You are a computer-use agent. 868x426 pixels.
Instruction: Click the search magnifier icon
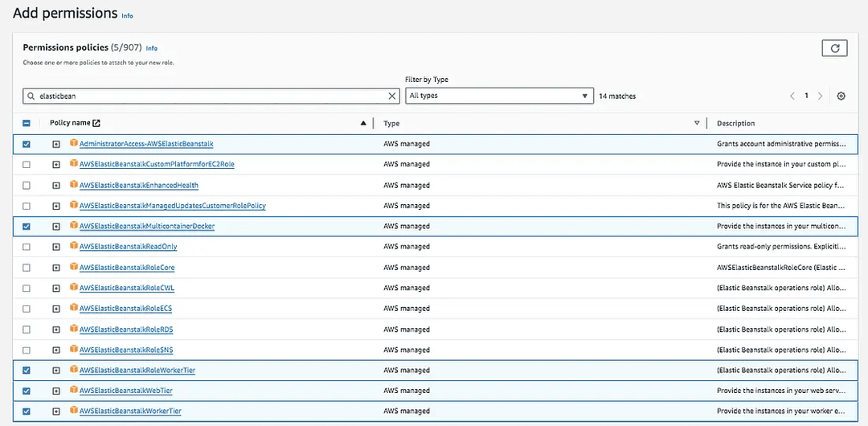pos(31,96)
